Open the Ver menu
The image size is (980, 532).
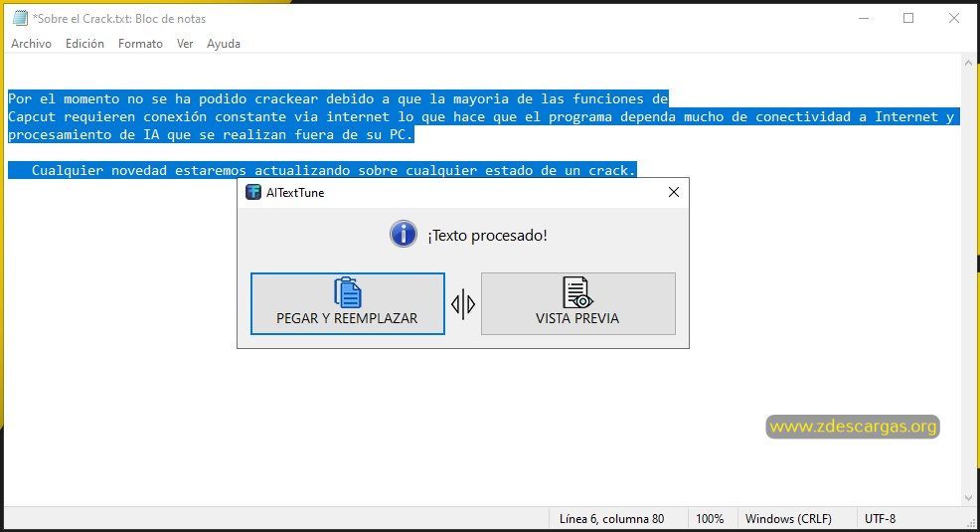185,44
